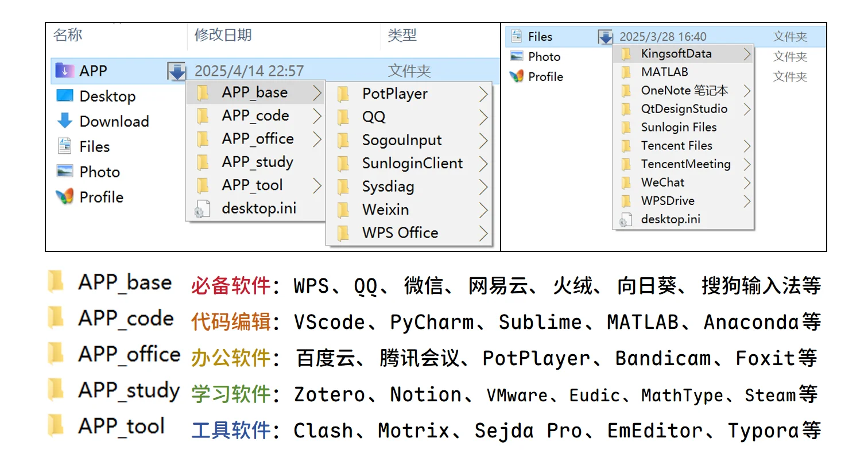This screenshot has height=473, width=868.
Task: Click the Sysdiag folder icon
Action: (x=343, y=187)
